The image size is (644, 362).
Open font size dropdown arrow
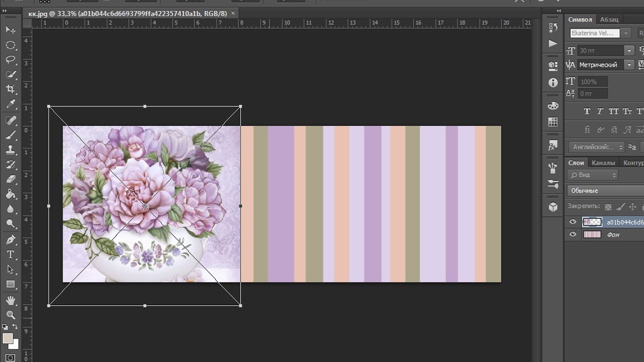[x=629, y=51]
